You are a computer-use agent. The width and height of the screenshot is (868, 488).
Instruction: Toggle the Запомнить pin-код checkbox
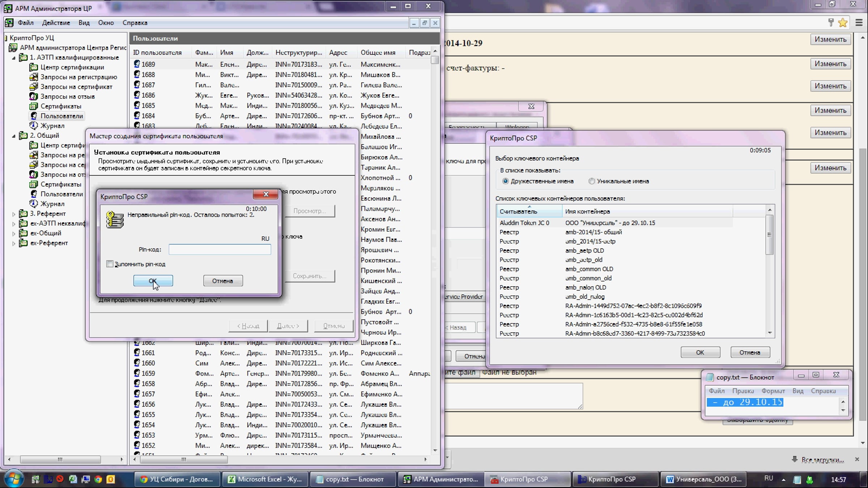coord(110,264)
